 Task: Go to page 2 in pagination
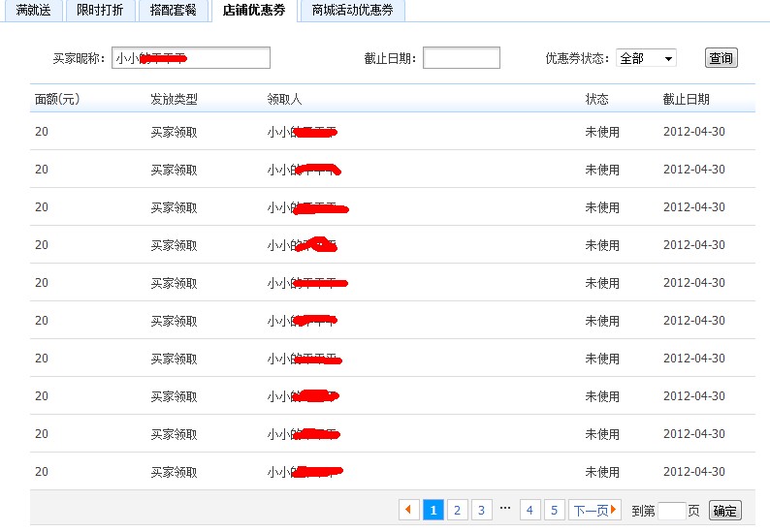pos(458,510)
